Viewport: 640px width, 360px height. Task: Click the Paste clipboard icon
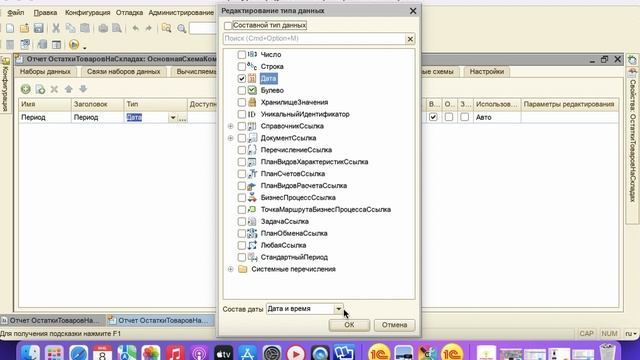85,28
